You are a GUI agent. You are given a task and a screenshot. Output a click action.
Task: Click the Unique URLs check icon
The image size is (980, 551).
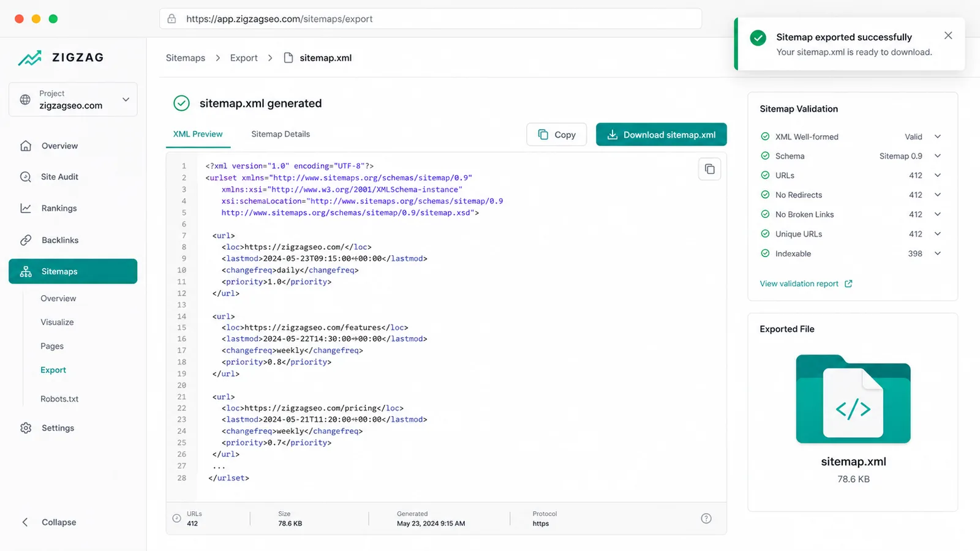point(765,233)
